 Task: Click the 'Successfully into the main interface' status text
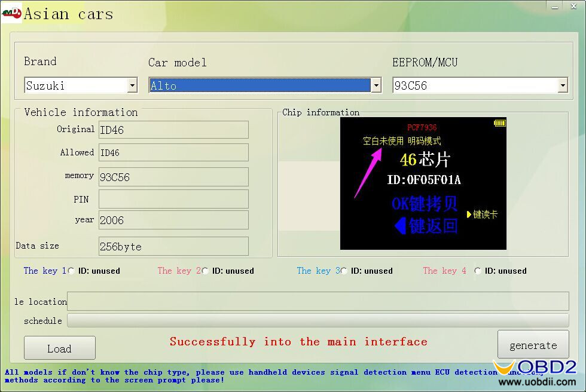point(298,342)
